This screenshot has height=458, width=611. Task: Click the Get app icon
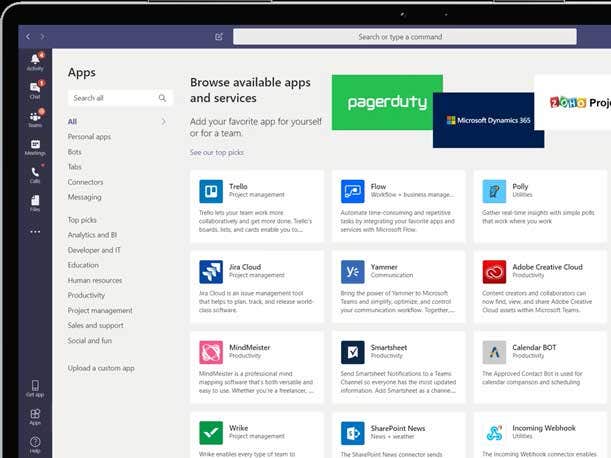(35, 387)
